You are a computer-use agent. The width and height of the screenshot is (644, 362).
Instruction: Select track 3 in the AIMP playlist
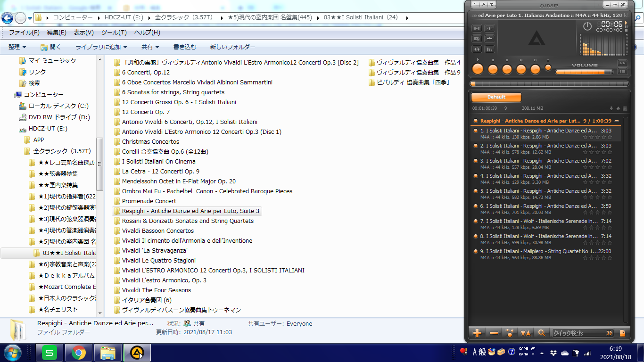[x=546, y=164]
